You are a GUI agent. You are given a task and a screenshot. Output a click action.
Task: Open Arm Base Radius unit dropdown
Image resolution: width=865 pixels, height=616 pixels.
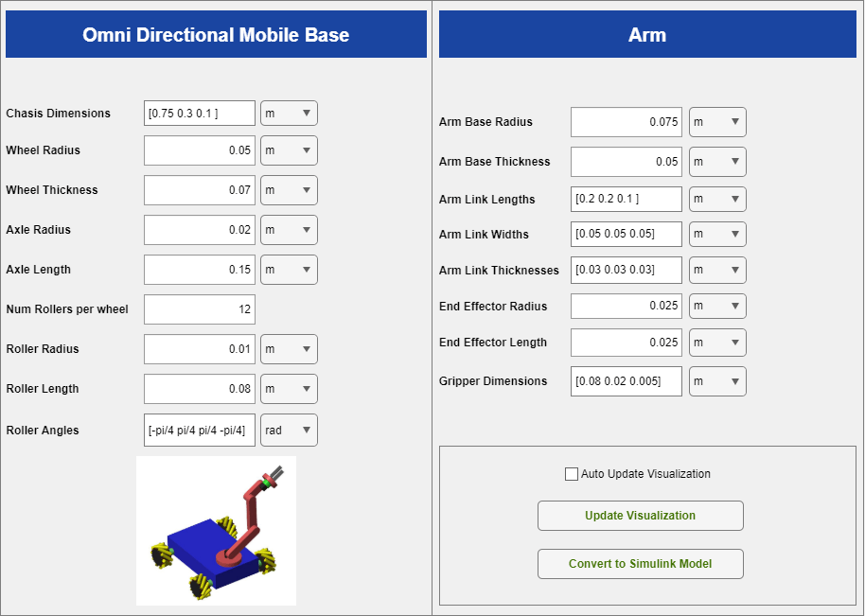(x=717, y=122)
